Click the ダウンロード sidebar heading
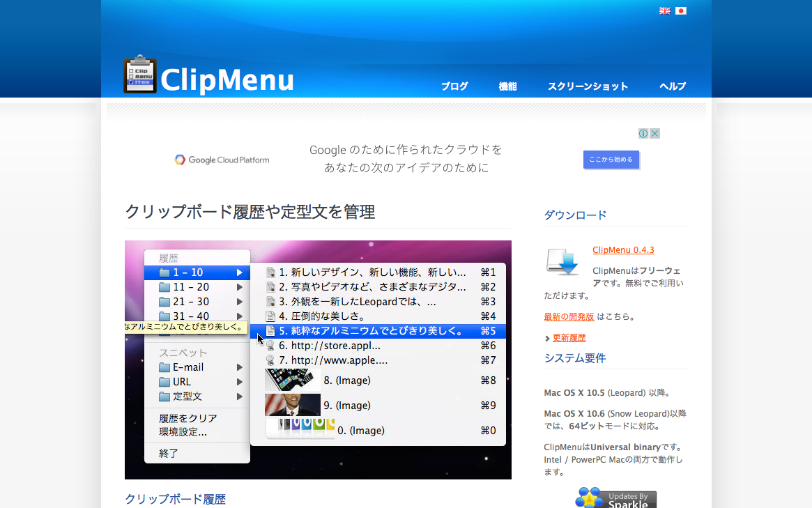Screen dimensions: 812x508 [x=575, y=215]
